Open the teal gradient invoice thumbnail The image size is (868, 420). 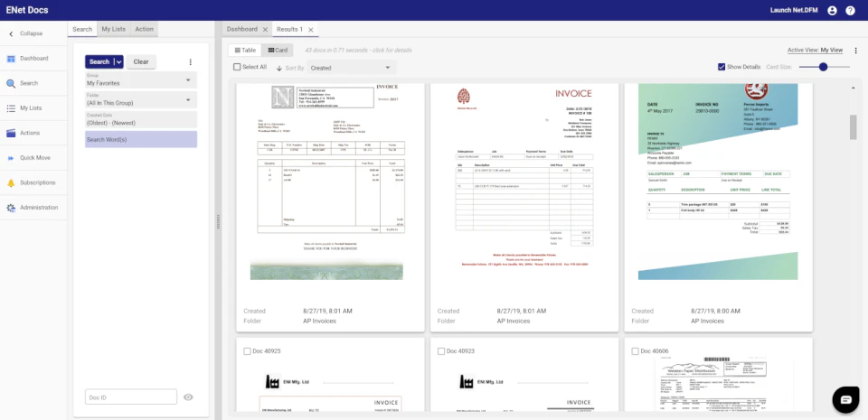pyautogui.click(x=718, y=182)
